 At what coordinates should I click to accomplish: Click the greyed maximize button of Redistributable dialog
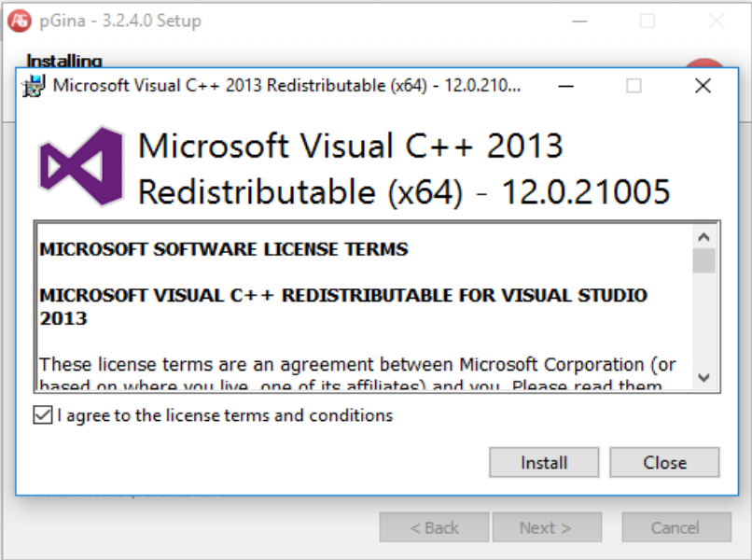pyautogui.click(x=634, y=86)
